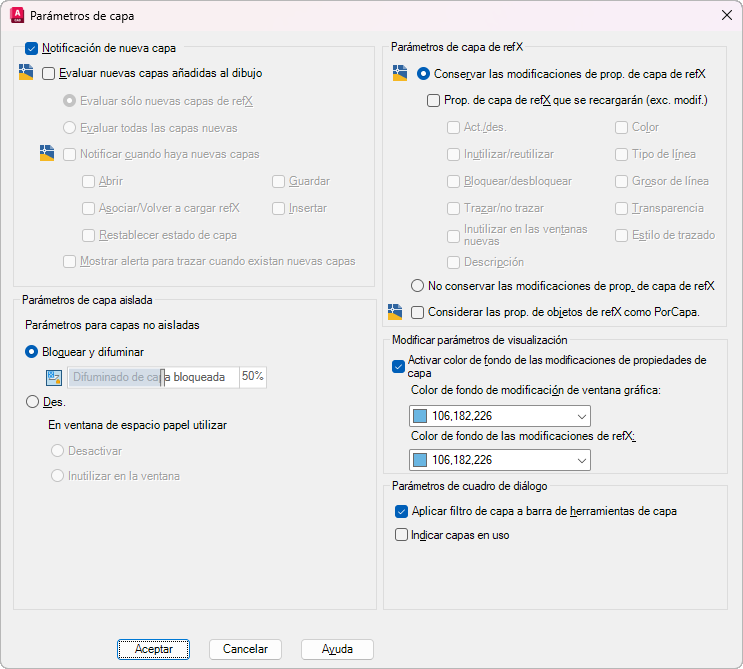This screenshot has height=669, width=743.
Task: Select No conservar las modificaciones radio button
Action: [417, 286]
